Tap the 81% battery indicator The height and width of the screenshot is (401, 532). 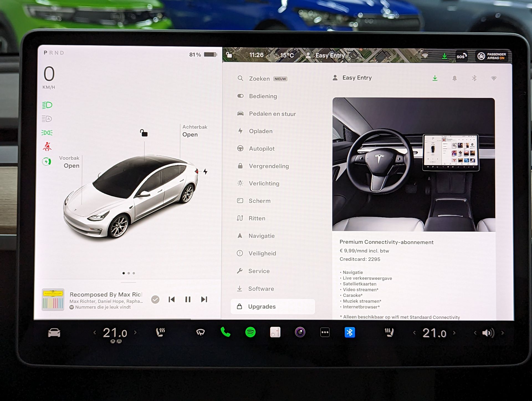point(203,55)
